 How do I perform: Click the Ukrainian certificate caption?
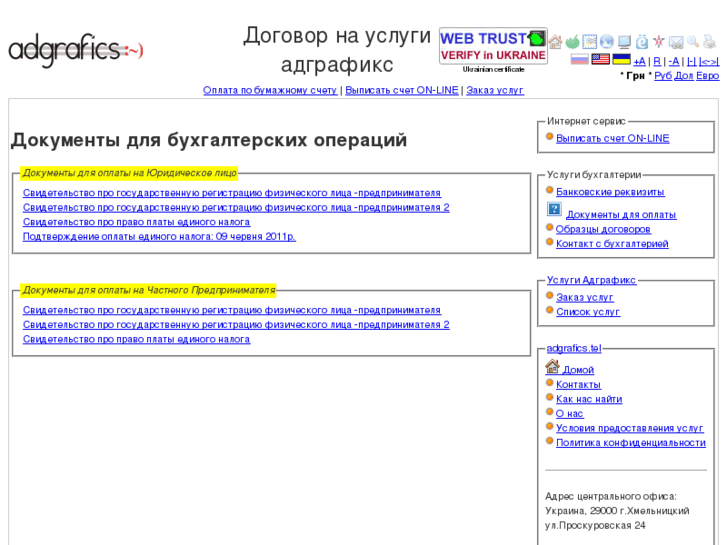(x=493, y=70)
